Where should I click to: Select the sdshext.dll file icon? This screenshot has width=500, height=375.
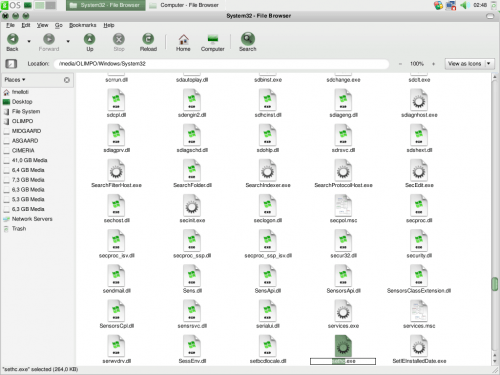point(419,135)
